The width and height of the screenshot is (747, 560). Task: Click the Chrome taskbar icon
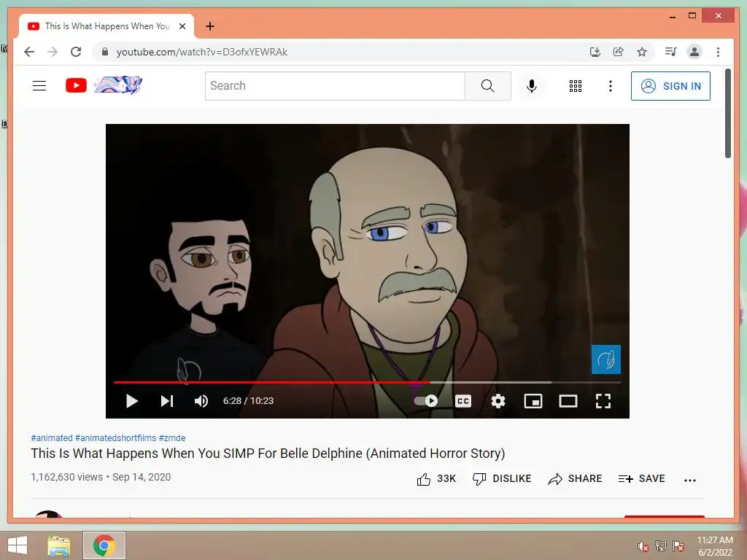tap(104, 545)
